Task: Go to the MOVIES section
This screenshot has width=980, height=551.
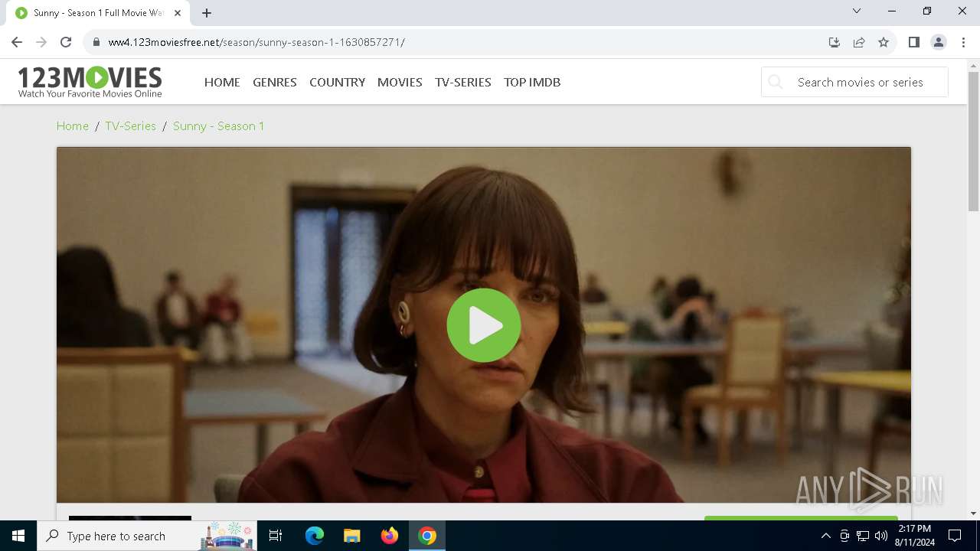Action: (x=400, y=82)
